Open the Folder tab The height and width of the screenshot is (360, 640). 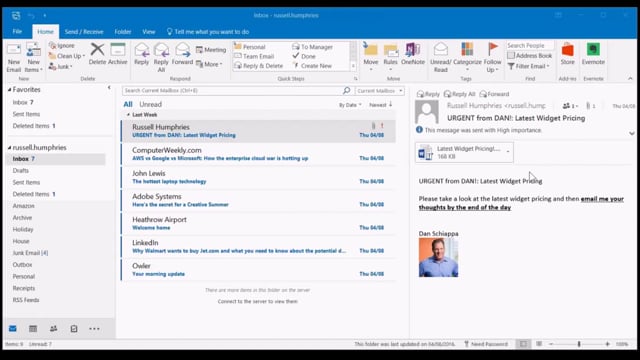122,31
